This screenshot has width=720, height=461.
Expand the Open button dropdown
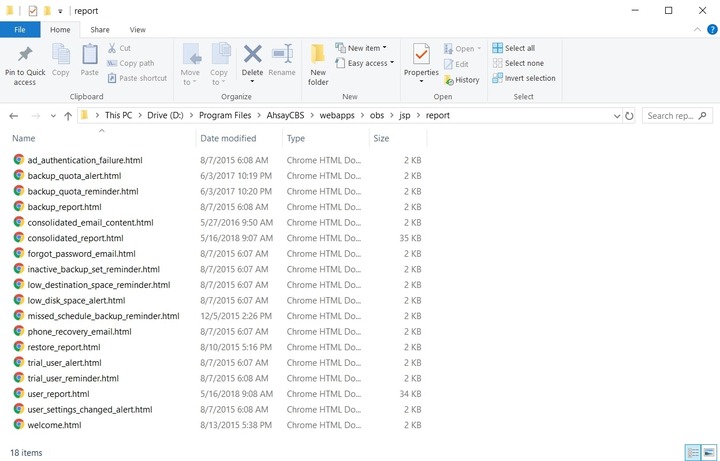click(479, 48)
